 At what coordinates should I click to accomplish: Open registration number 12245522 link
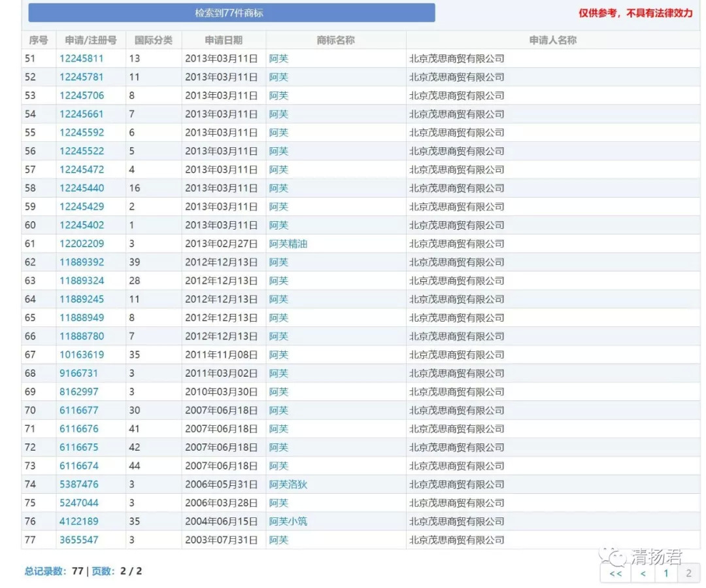(82, 151)
